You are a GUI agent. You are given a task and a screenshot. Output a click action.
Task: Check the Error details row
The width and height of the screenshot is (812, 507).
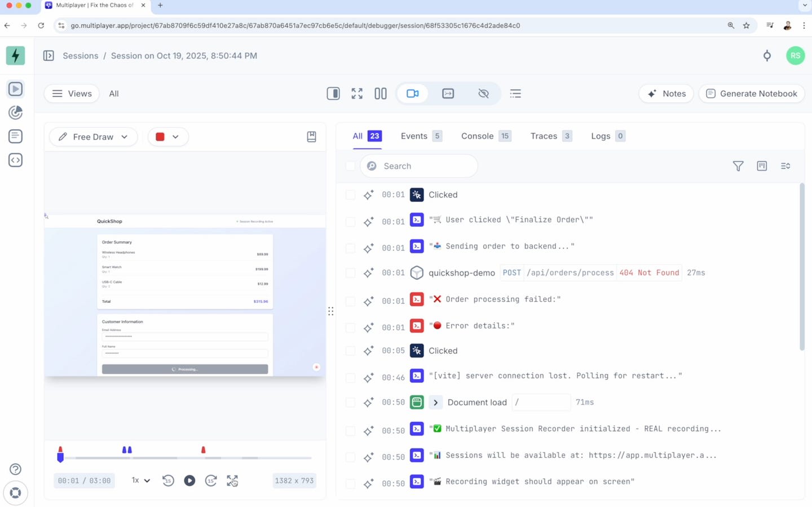click(x=350, y=328)
